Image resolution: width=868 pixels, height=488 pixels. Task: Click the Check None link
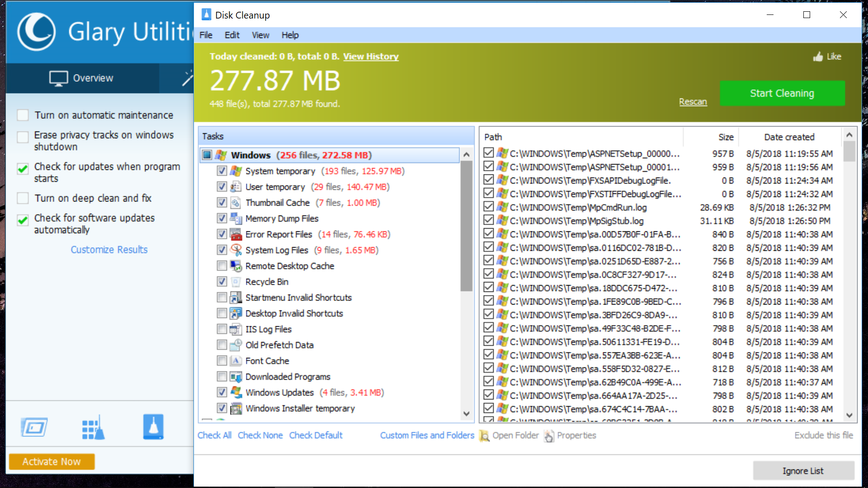260,435
